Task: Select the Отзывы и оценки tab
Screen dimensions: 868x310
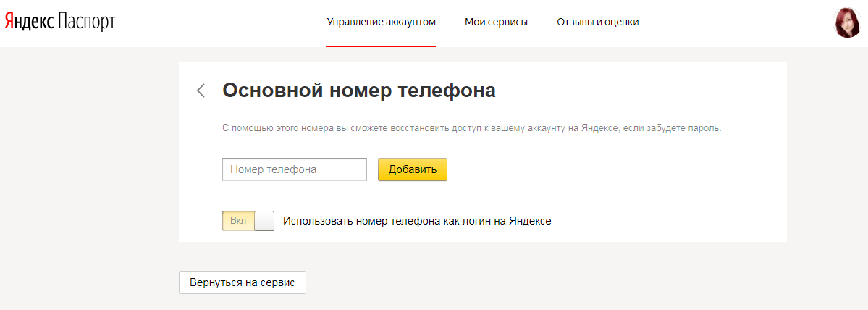Action: click(597, 22)
